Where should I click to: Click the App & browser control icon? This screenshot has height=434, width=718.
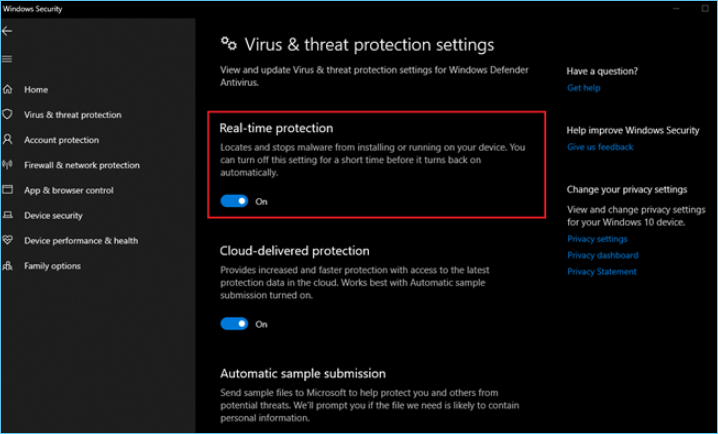[8, 190]
